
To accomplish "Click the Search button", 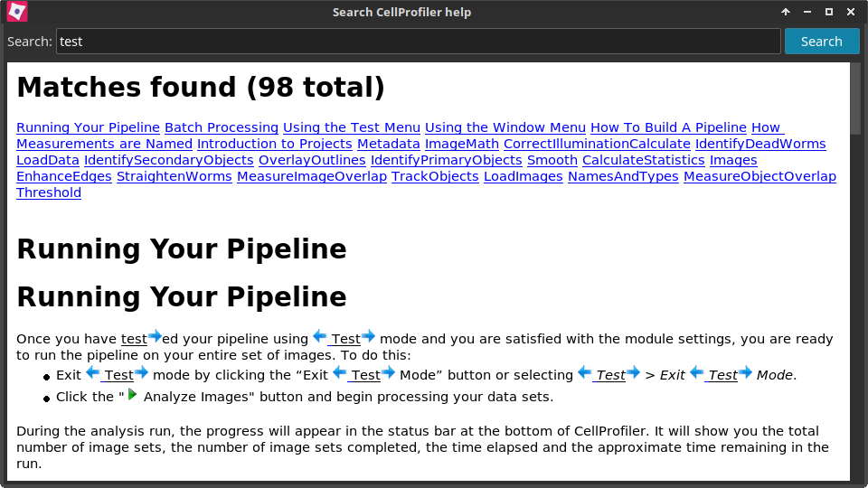I will coord(822,42).
